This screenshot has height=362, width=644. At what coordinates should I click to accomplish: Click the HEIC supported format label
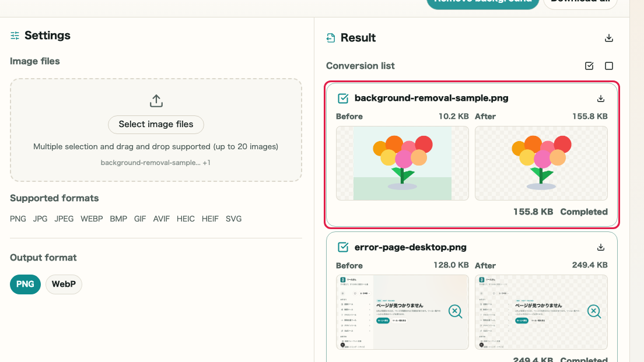[x=185, y=219]
